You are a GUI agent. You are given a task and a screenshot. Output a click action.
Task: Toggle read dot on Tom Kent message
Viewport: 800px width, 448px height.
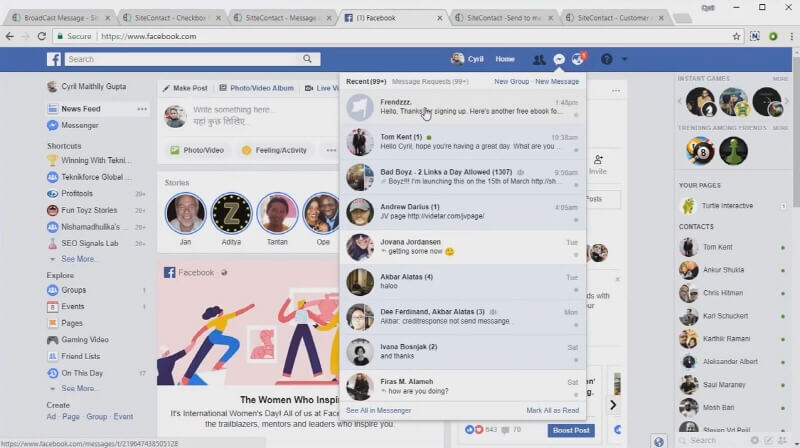576,150
